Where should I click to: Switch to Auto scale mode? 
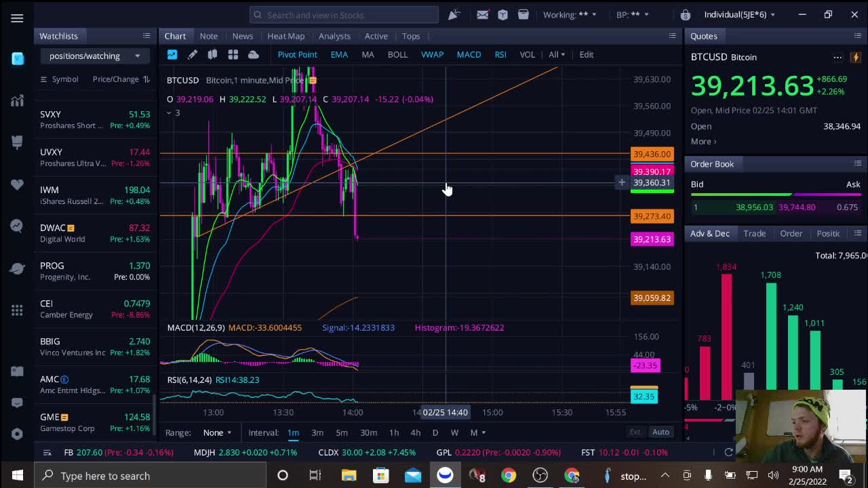(660, 432)
